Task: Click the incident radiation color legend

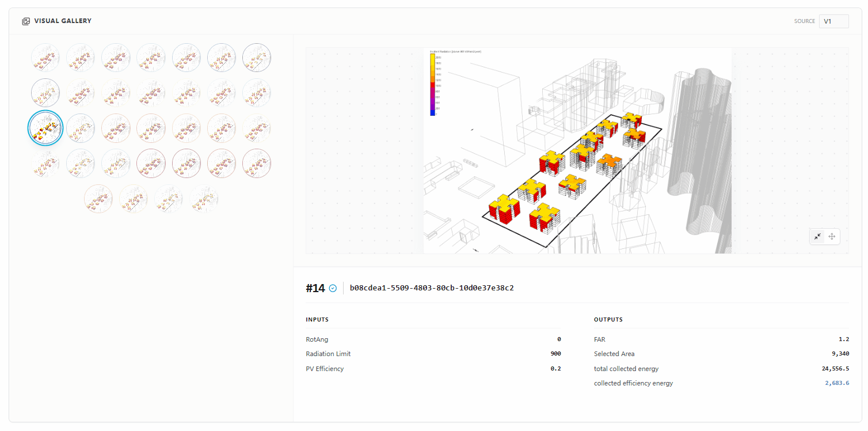Action: (x=433, y=85)
